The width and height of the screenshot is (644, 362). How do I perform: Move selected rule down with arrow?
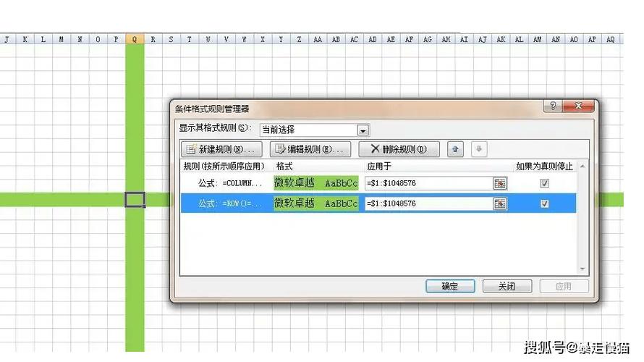479,149
